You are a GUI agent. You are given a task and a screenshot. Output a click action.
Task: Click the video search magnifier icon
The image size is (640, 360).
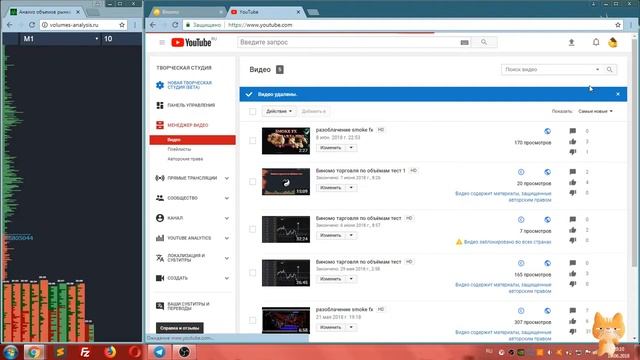[609, 70]
